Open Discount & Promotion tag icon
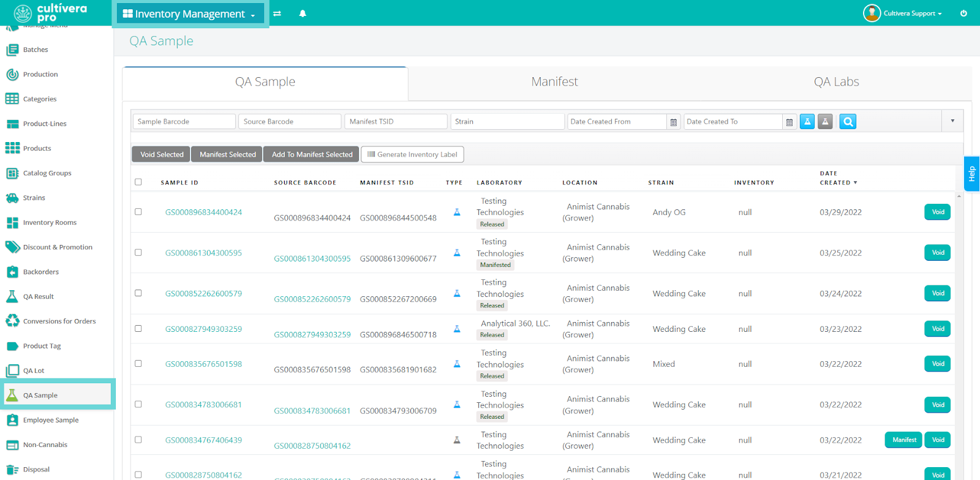Screen dimensions: 980x480 pos(12,247)
